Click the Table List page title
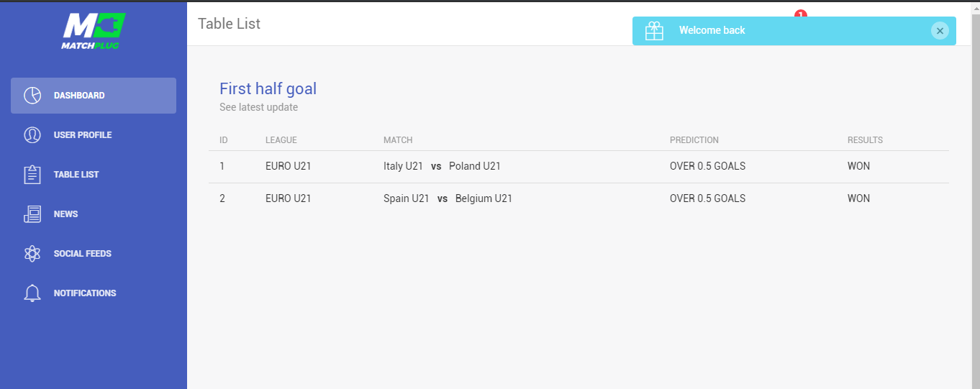The image size is (980, 389). [x=230, y=24]
